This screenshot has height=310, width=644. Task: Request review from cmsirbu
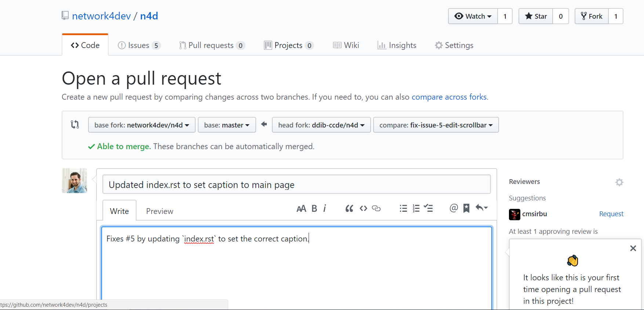(x=611, y=214)
